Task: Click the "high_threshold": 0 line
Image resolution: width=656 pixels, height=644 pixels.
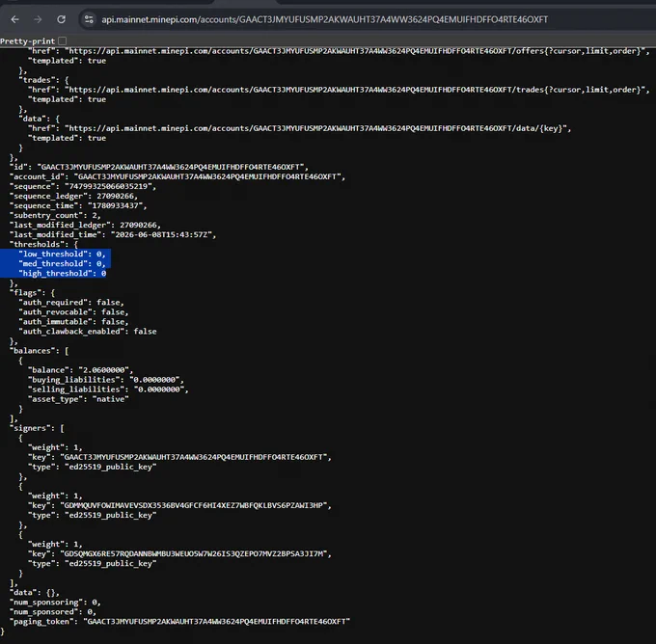Action: click(x=62, y=273)
